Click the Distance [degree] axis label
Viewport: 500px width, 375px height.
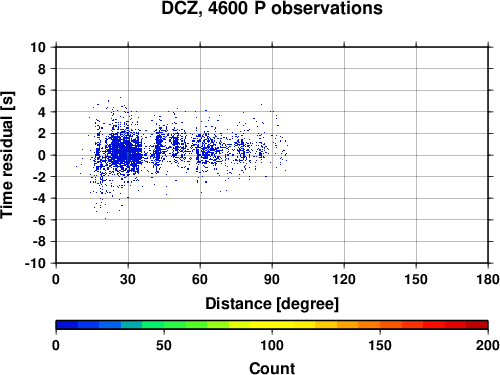click(272, 304)
